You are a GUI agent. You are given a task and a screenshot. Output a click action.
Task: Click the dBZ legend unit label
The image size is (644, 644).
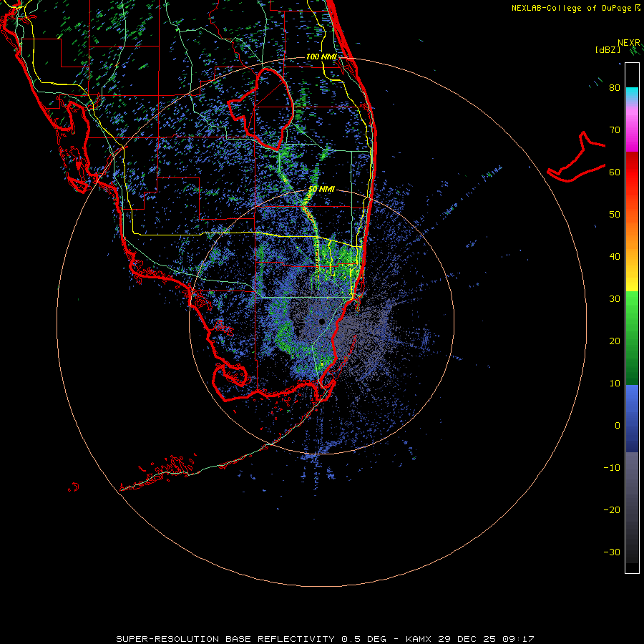click(608, 49)
